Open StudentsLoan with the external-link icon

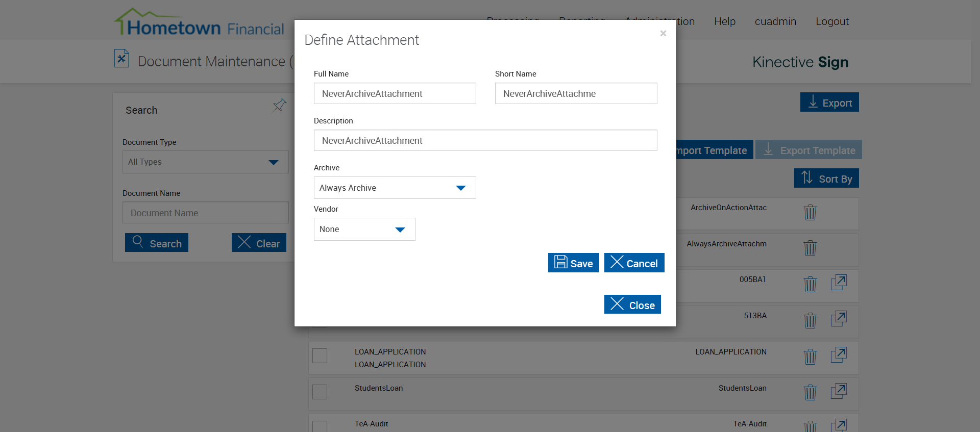coord(839,391)
